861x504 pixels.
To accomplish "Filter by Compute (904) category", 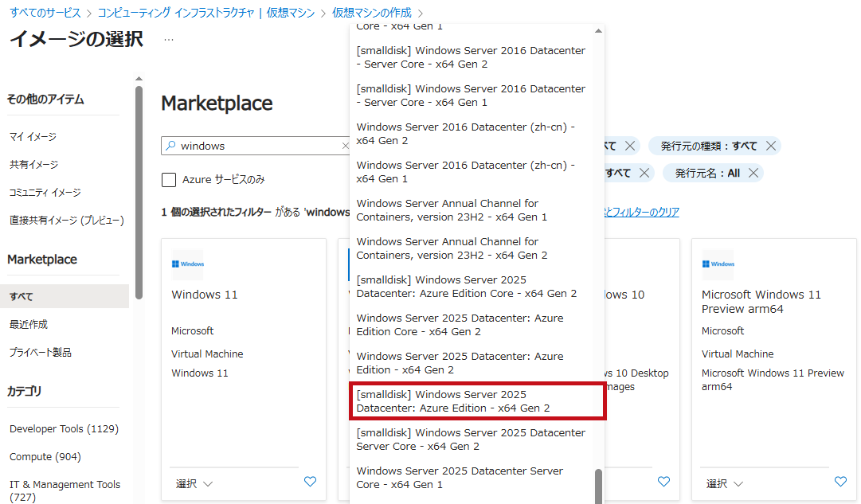I will pyautogui.click(x=45, y=457).
